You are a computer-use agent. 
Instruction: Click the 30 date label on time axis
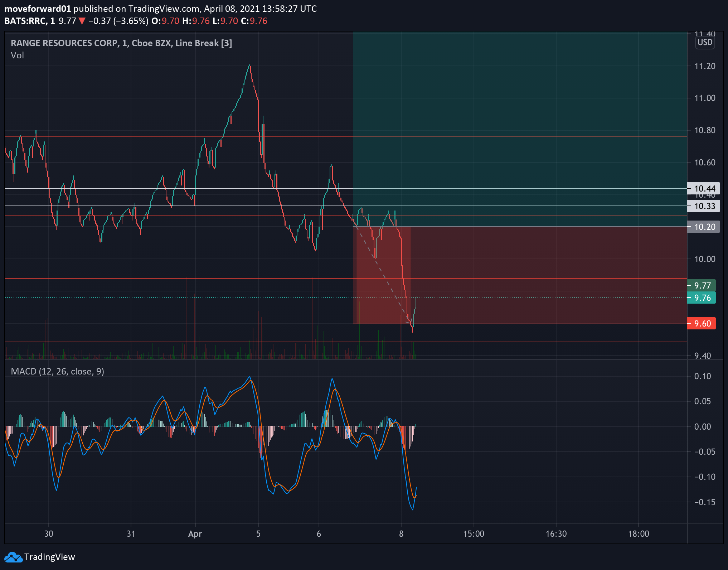[49, 534]
